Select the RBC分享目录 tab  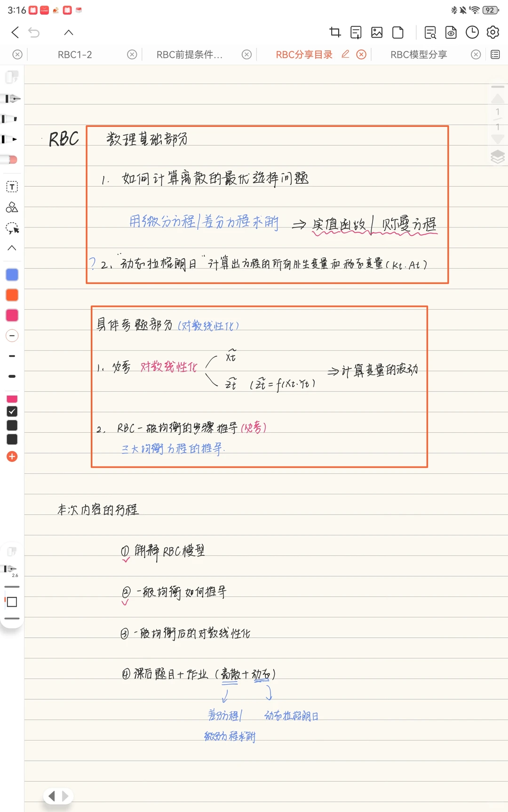(304, 55)
